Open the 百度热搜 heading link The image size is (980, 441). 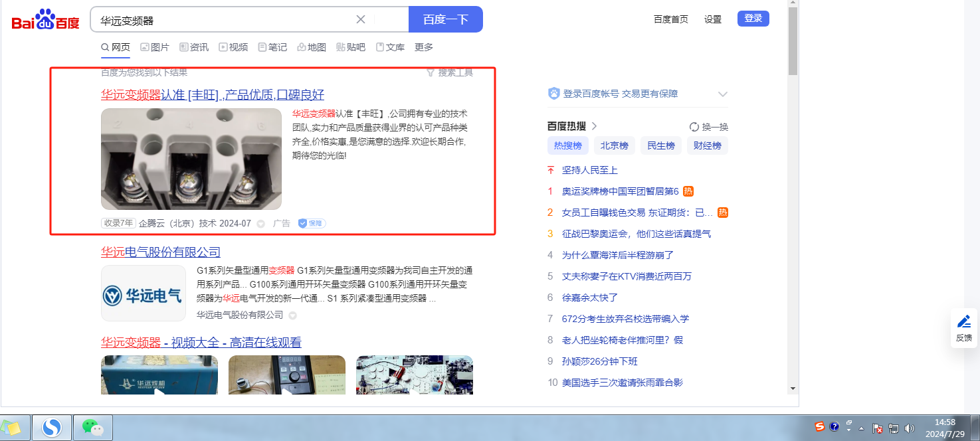[567, 126]
